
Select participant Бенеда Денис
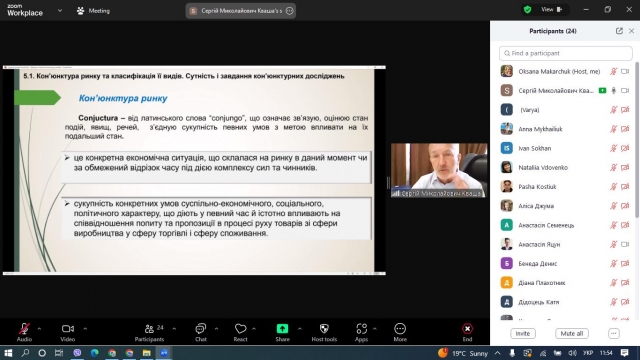[565, 263]
